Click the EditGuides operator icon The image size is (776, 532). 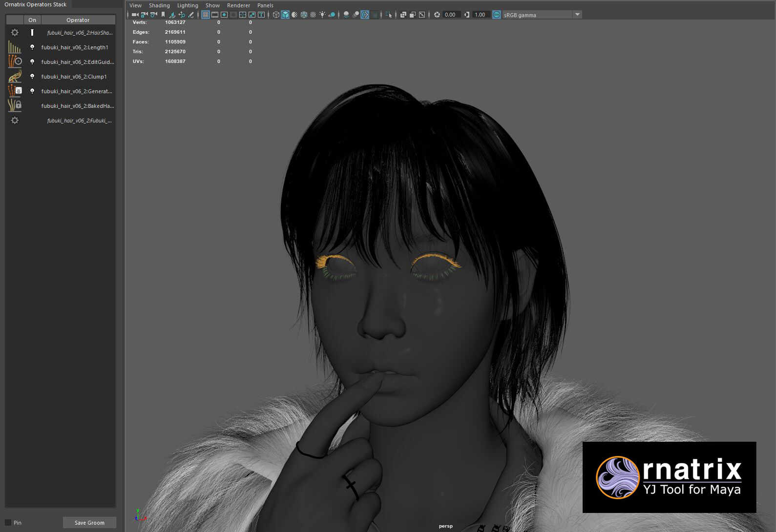click(x=15, y=62)
